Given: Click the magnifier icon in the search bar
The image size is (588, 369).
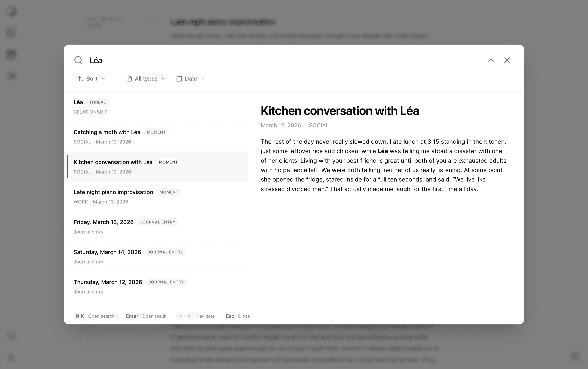Looking at the screenshot, I should [78, 60].
